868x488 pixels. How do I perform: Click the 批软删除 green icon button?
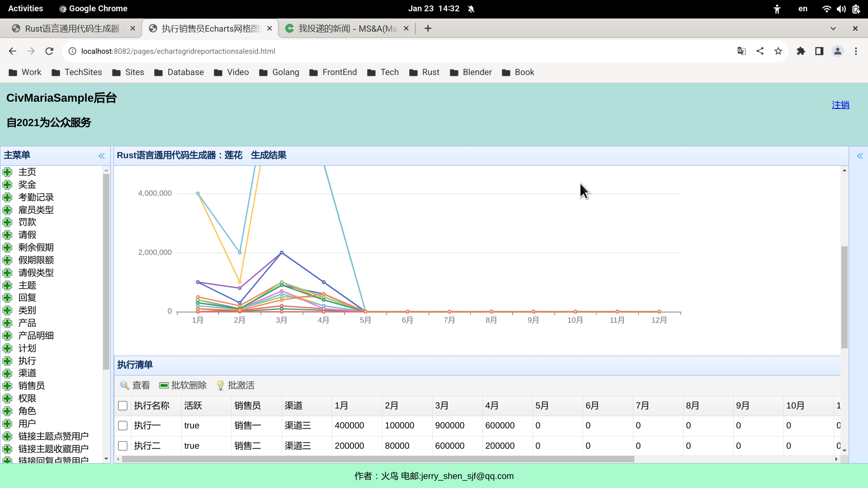(x=164, y=385)
